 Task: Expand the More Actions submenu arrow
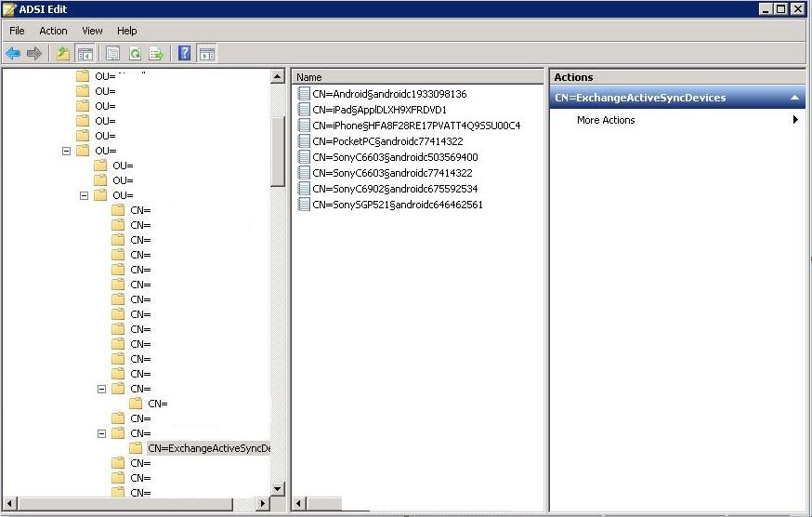[795, 120]
